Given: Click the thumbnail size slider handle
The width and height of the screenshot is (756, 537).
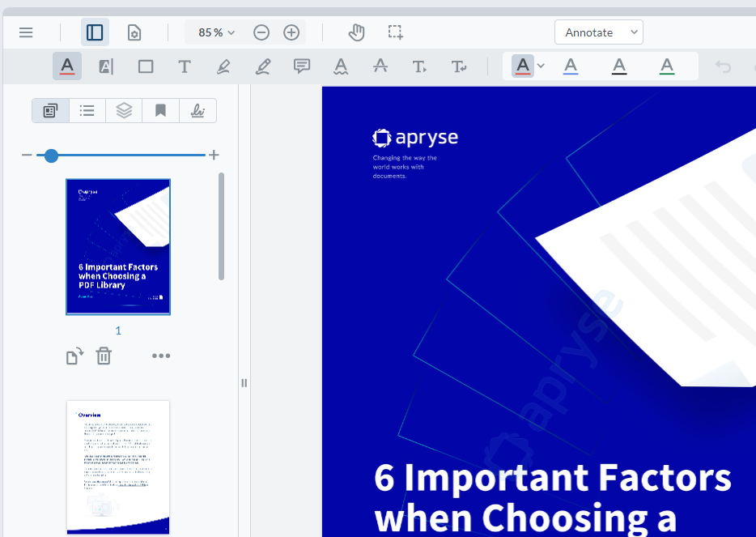Looking at the screenshot, I should (x=51, y=156).
